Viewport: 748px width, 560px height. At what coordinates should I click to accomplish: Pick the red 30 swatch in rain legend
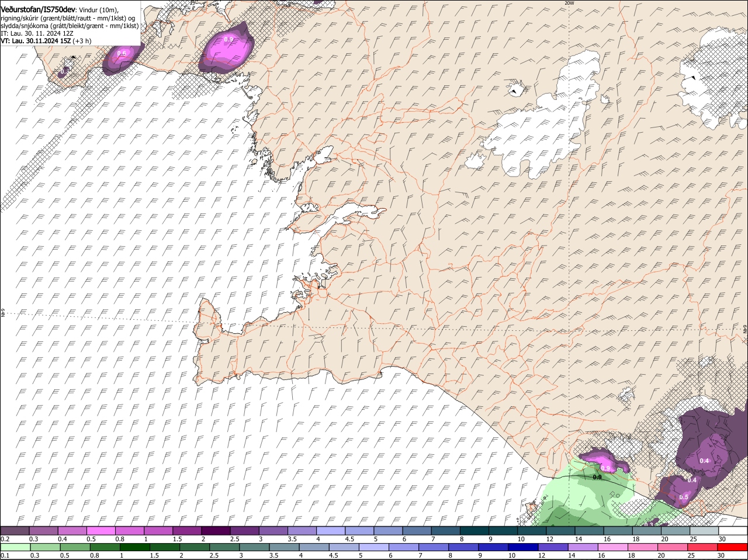click(733, 547)
